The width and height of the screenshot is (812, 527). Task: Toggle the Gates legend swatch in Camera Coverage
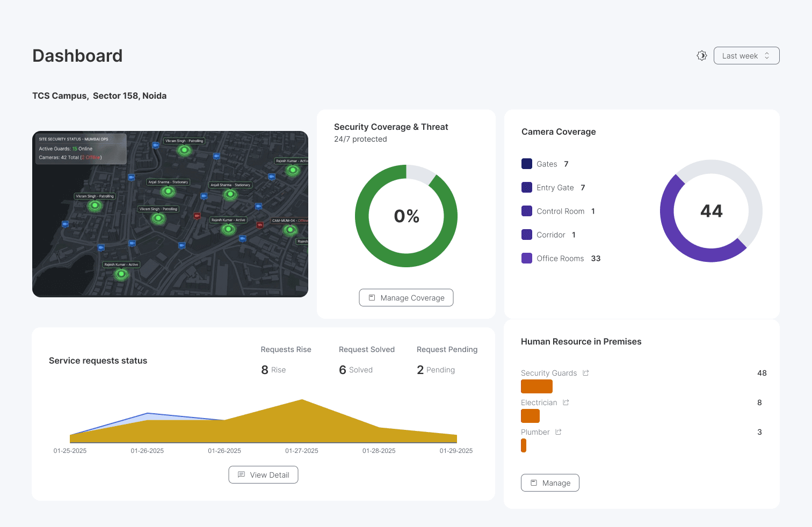click(x=527, y=164)
